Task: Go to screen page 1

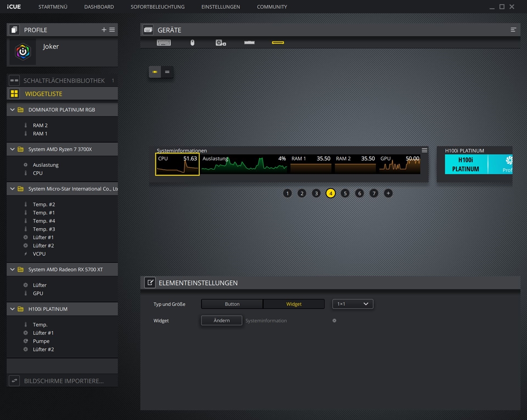Action: [287, 193]
